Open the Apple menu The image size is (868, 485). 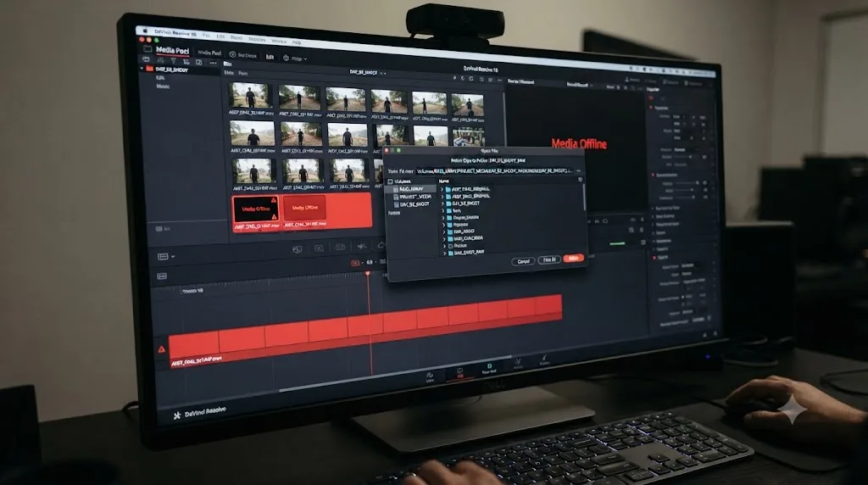[146, 31]
